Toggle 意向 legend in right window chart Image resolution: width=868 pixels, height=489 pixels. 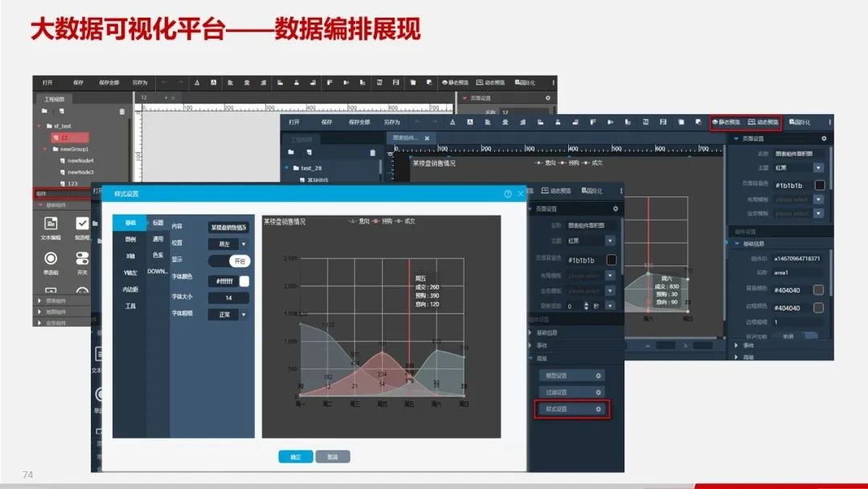coord(545,162)
